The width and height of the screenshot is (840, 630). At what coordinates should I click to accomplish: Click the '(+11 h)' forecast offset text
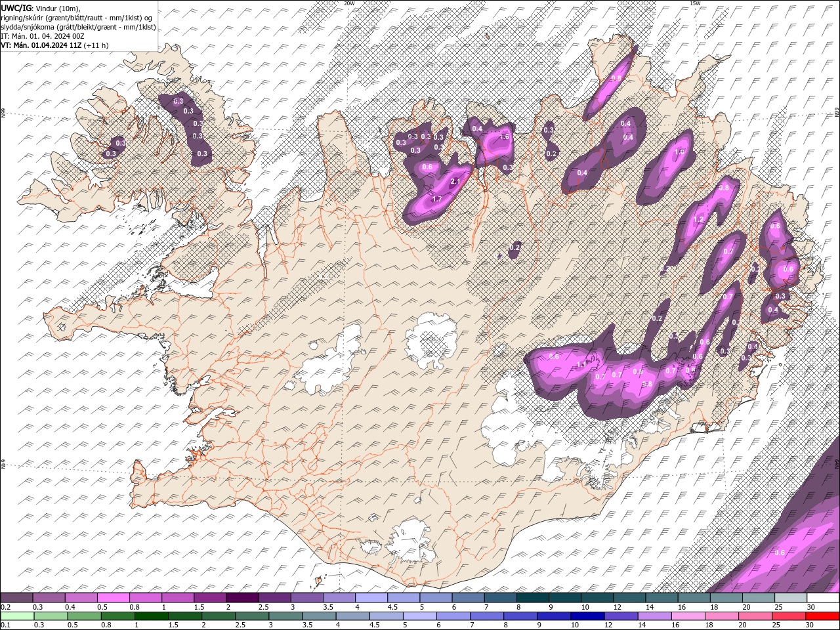(96, 45)
